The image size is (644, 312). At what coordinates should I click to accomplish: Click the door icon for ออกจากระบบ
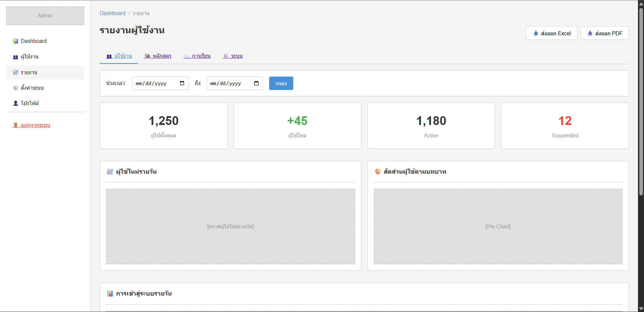(15, 125)
